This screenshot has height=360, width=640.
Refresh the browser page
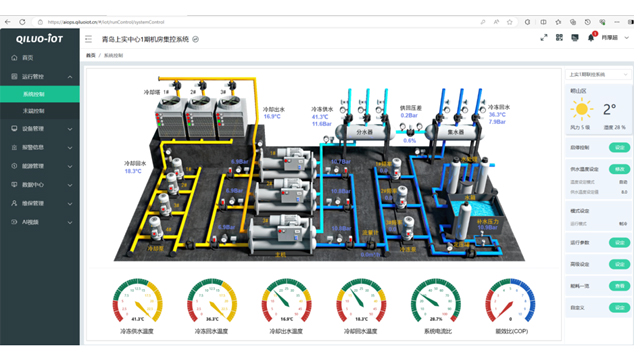(22, 22)
